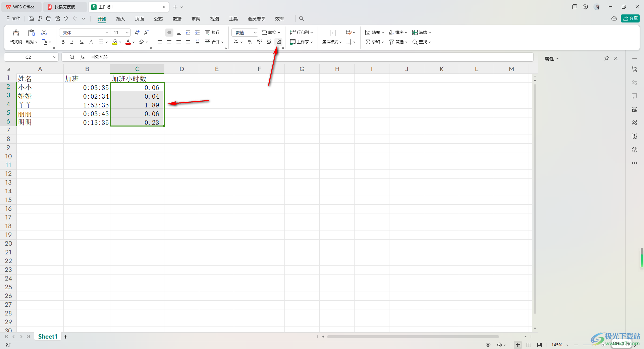Click the ribbon search magnifier icon
Image resolution: width=644 pixels, height=349 pixels.
302,18
